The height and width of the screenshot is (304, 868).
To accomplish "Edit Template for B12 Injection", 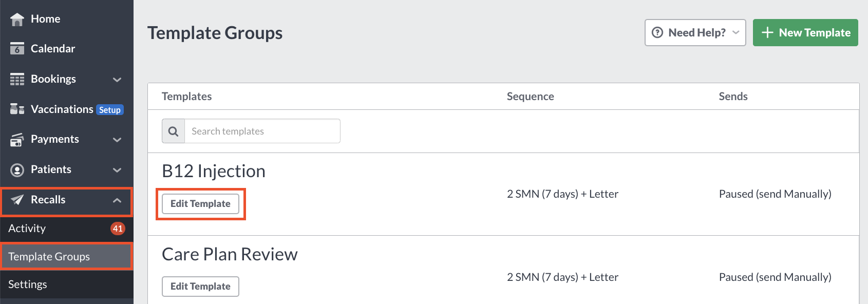I will tap(201, 203).
